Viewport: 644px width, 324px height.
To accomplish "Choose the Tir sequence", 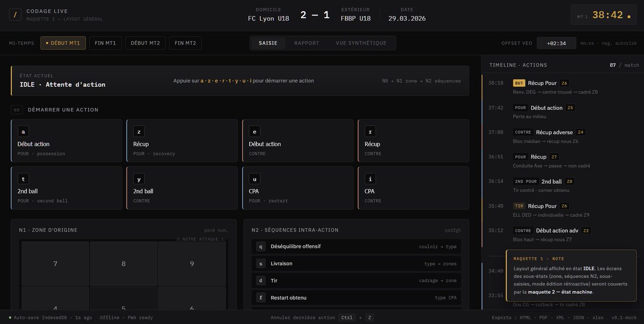I will click(x=356, y=280).
